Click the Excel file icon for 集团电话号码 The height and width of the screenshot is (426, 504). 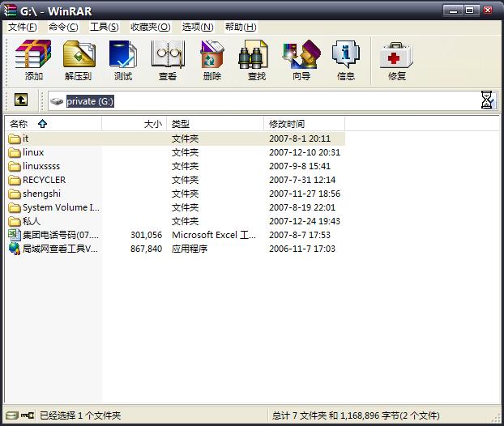coord(15,235)
